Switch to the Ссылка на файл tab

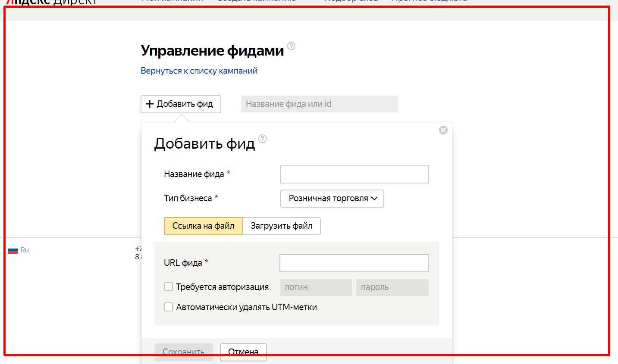coord(203,226)
